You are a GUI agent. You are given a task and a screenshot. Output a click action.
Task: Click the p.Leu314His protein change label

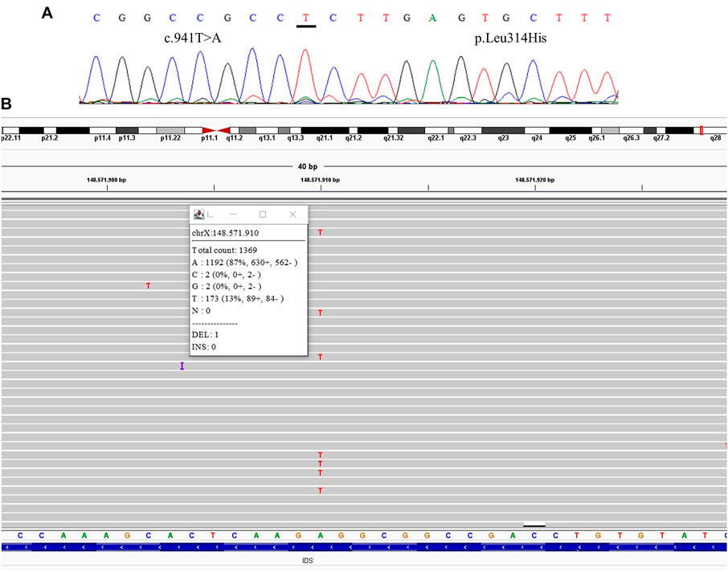tap(510, 38)
